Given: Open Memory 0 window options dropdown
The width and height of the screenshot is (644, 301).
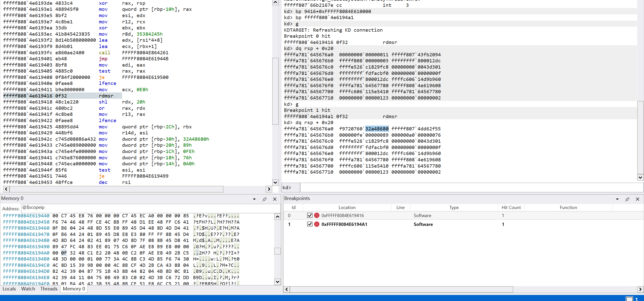Looking at the screenshot, I should (x=254, y=199).
